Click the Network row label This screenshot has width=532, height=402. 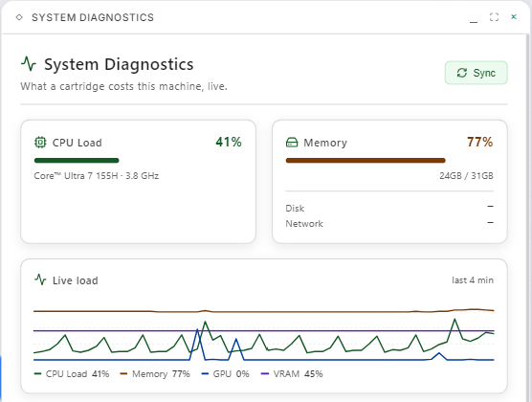(304, 223)
